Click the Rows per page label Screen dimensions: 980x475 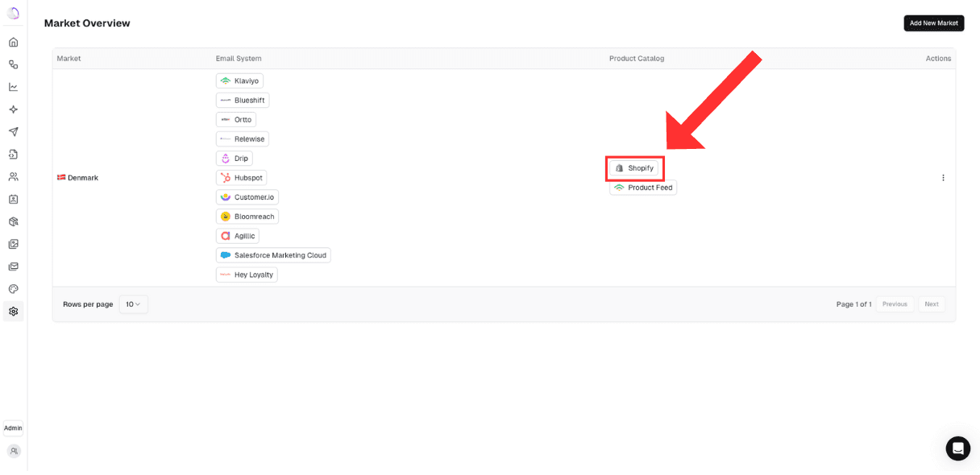(x=88, y=304)
